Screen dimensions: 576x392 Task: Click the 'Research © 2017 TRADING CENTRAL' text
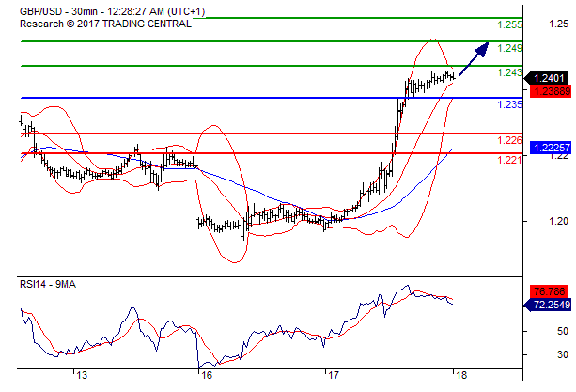coord(105,24)
